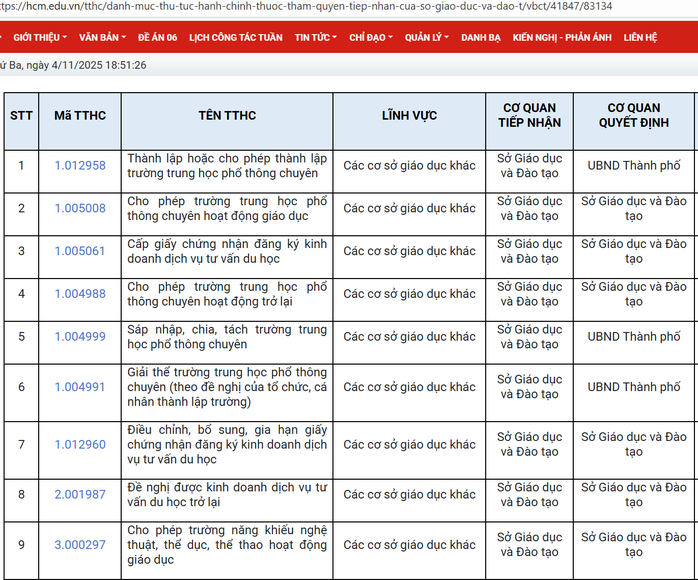Viewport: 698px width, 580px height.
Task: Click the 1.005061 procedure link
Action: [x=80, y=251]
